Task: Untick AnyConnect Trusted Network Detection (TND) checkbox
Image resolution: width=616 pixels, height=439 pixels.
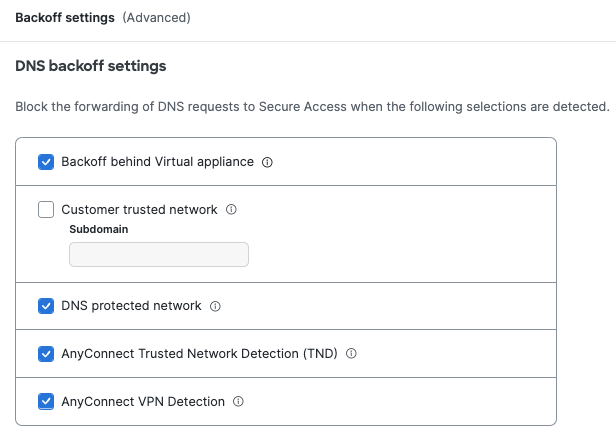Action: 46,354
